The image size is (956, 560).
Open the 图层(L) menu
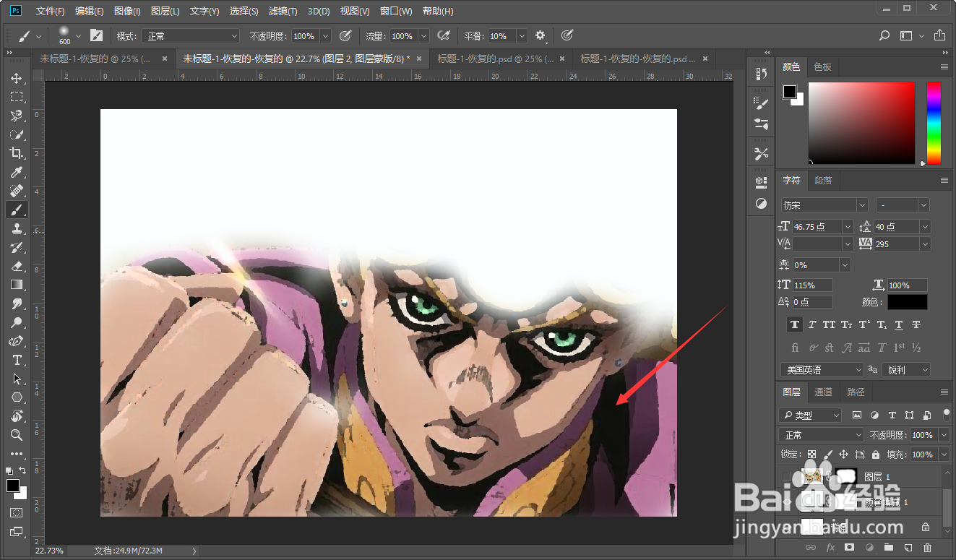[165, 12]
